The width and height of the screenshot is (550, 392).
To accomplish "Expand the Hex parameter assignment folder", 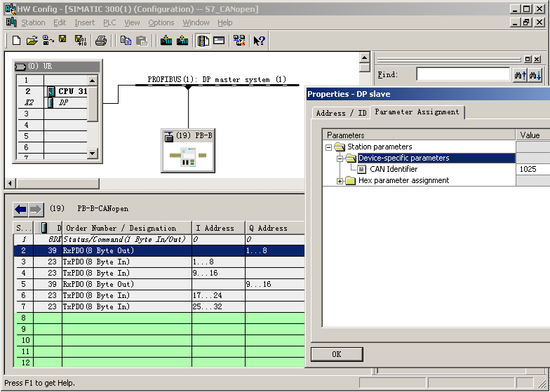I will click(340, 181).
